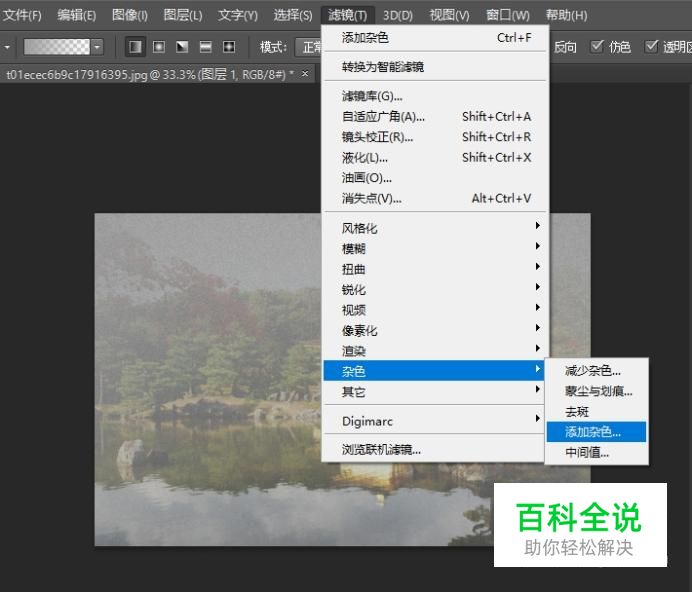
Task: Select the angle gradient icon
Action: tap(182, 47)
